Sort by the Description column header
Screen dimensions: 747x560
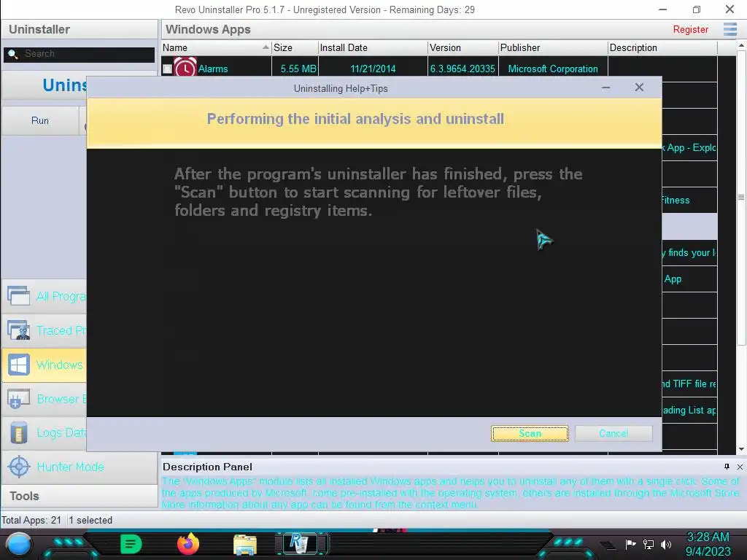662,47
